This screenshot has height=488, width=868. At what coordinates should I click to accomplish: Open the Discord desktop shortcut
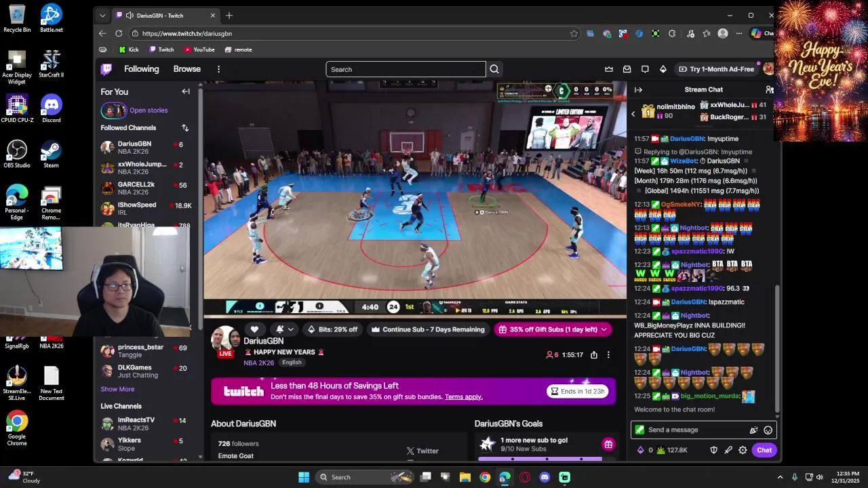pyautogui.click(x=52, y=108)
